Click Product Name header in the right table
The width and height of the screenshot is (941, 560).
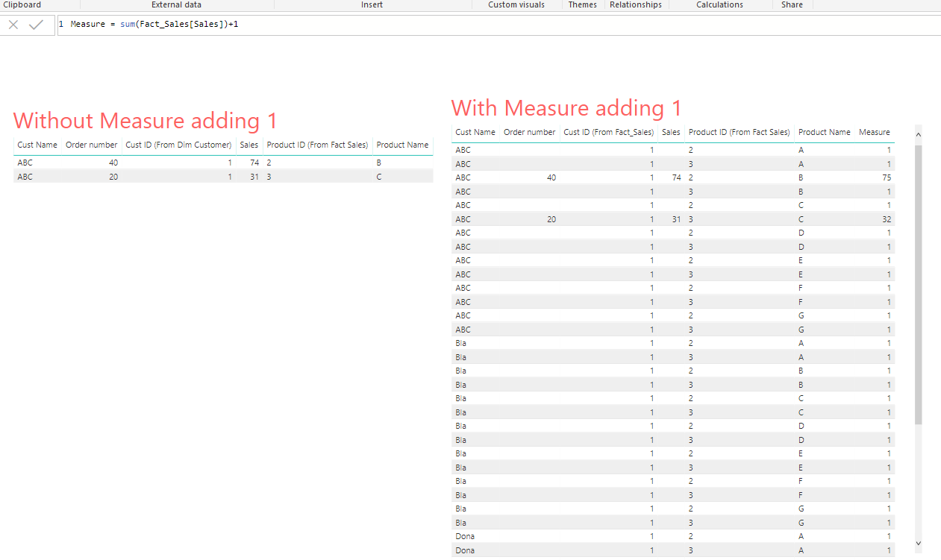pos(824,132)
